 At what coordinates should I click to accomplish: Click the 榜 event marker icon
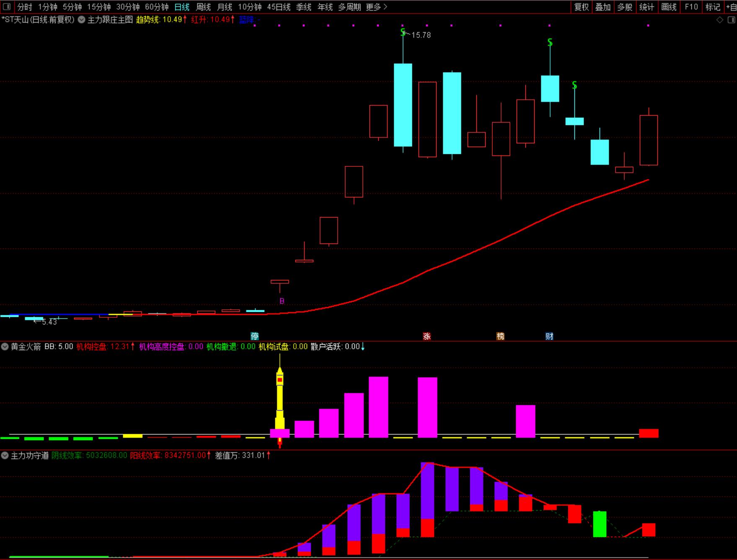point(500,336)
